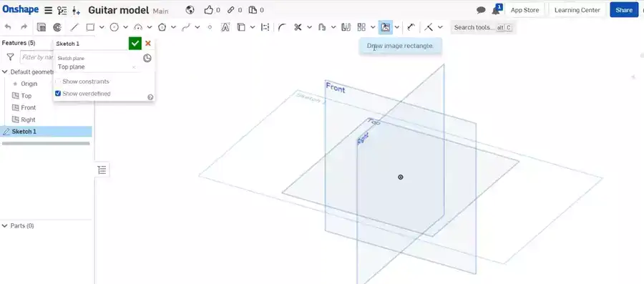
Task: Open notifications bell
Action: (496, 10)
